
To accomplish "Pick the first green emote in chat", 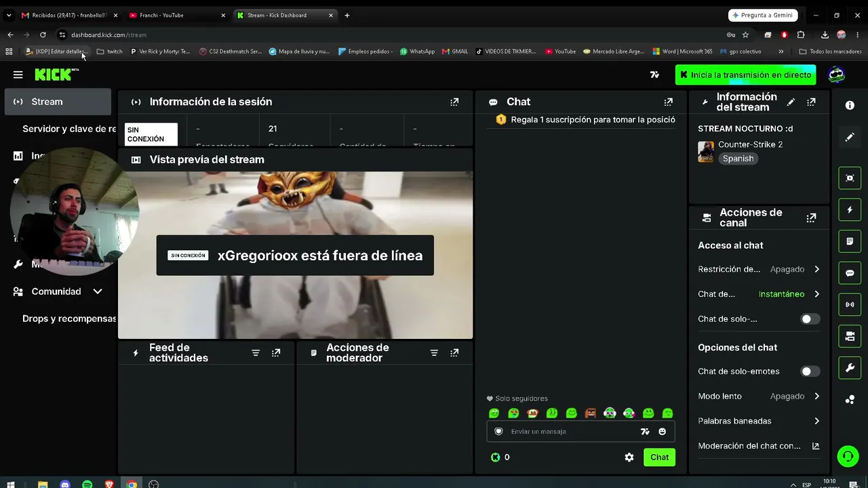I will click(x=494, y=413).
